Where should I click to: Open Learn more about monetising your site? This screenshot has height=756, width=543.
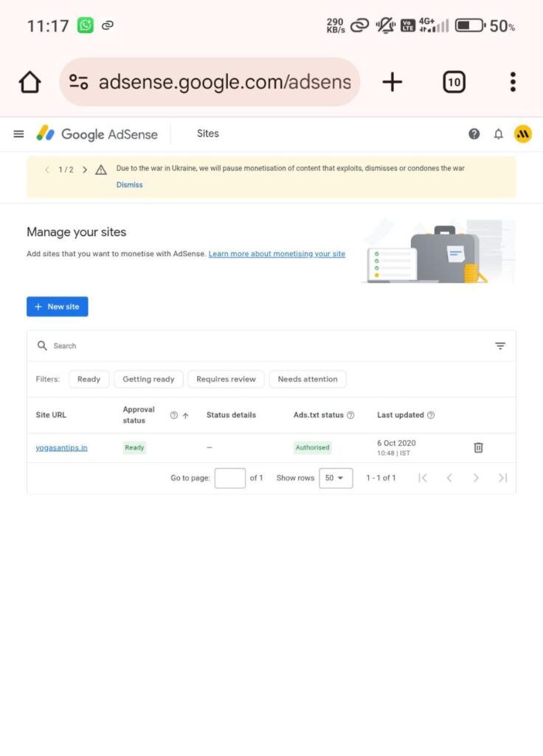click(277, 254)
